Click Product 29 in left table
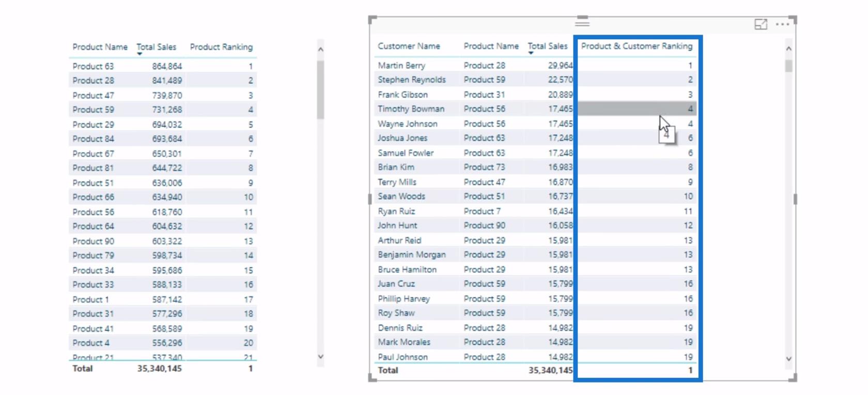This screenshot has width=868, height=395. coord(93,125)
